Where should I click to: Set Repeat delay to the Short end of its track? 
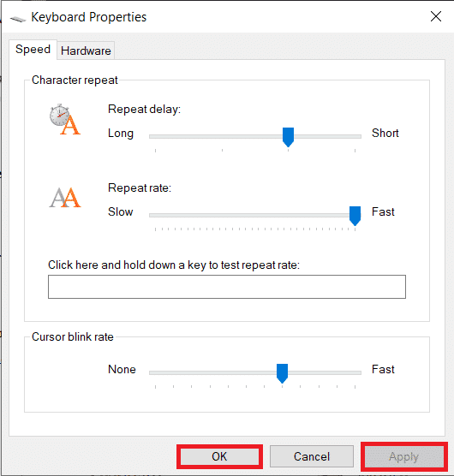click(355, 137)
